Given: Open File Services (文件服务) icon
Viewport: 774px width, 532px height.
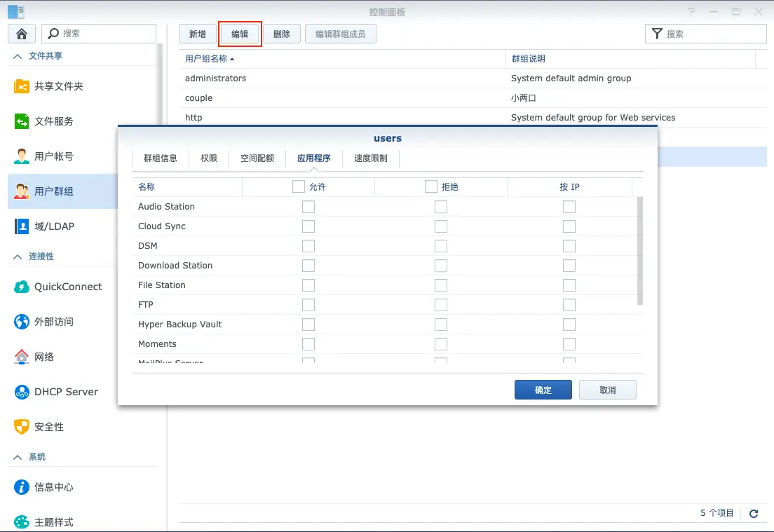Looking at the screenshot, I should coord(21,121).
